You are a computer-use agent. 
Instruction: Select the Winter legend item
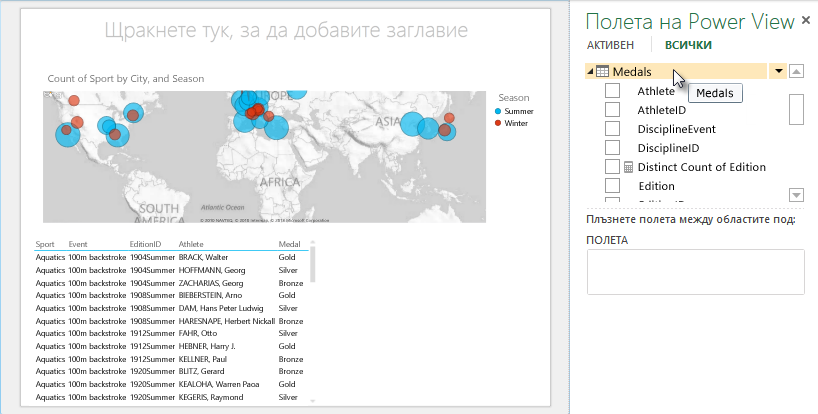(512, 123)
